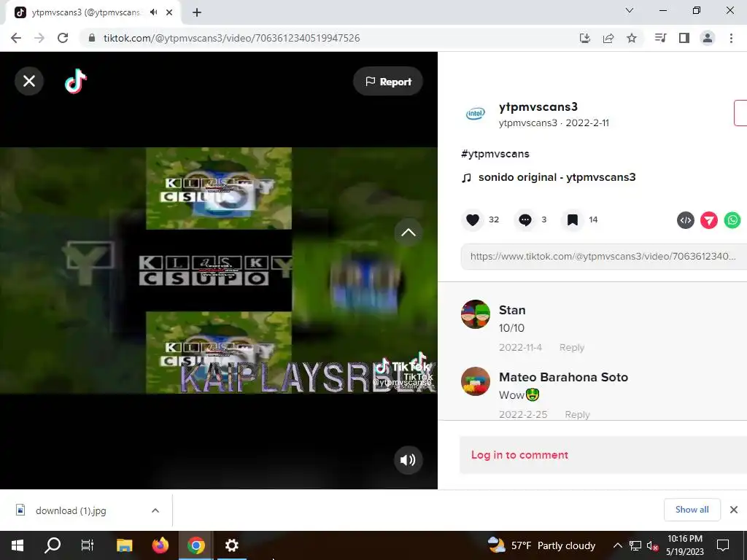The image size is (747, 560).
Task: Click Mateo Barahona Soto's avatar
Action: [x=476, y=381]
